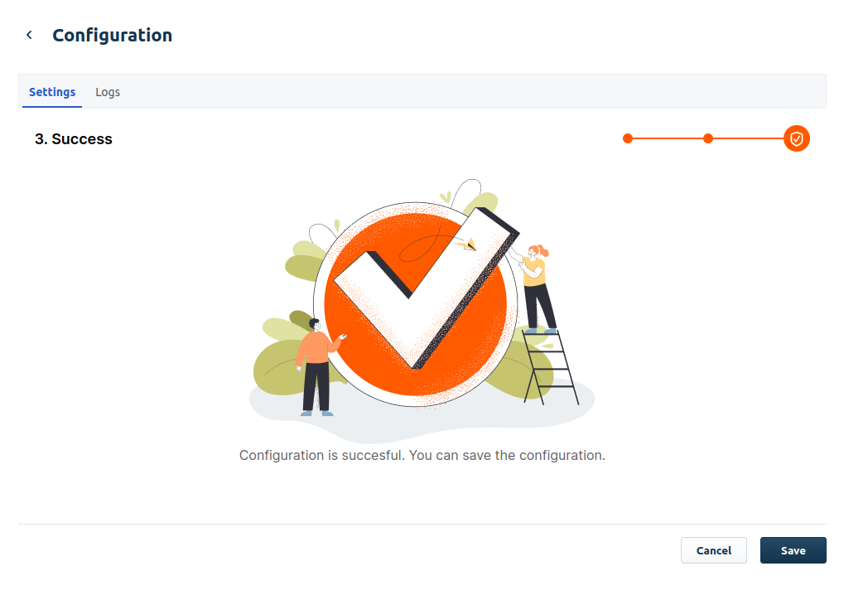
Task: Click the yellow paper plane graphic
Action: point(470,244)
